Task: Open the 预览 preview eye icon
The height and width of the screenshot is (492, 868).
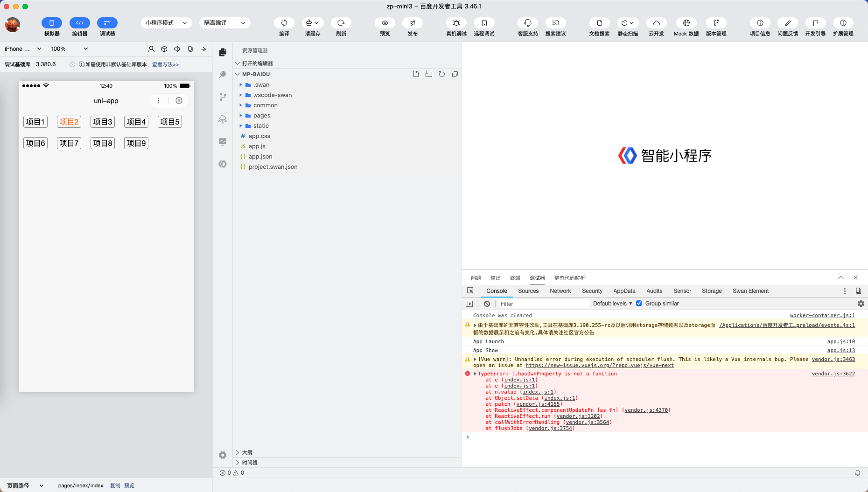Action: (385, 23)
